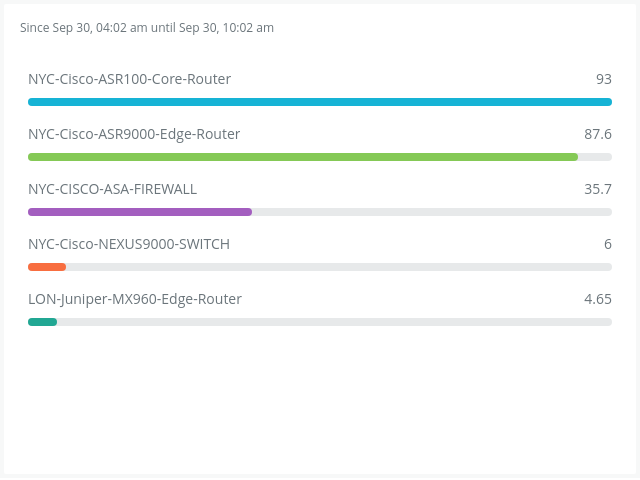Screen dimensions: 640x480
Task: Click the Sep 30 time range text
Action: tap(147, 28)
